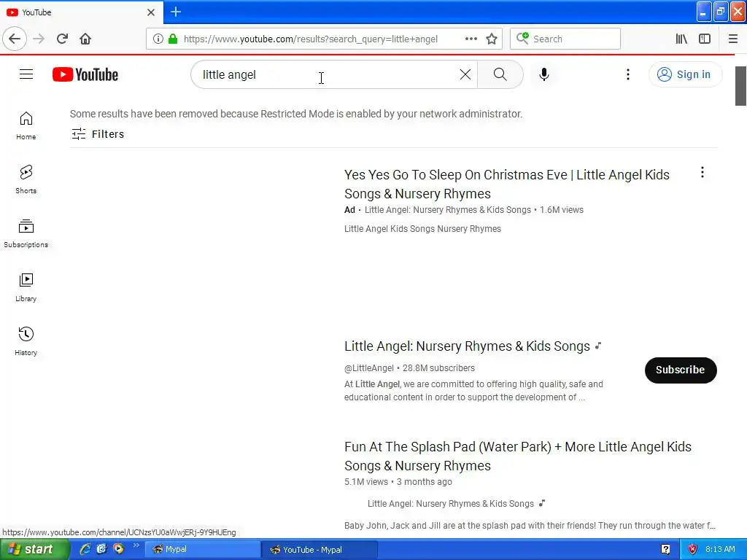Click the YouTube logo
Viewport: 747px width, 560px height.
click(x=85, y=75)
